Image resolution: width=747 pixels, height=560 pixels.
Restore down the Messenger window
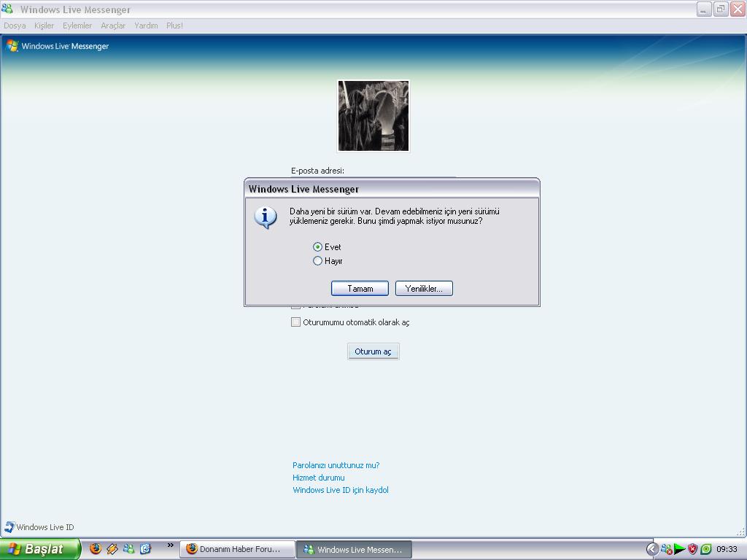(x=721, y=9)
